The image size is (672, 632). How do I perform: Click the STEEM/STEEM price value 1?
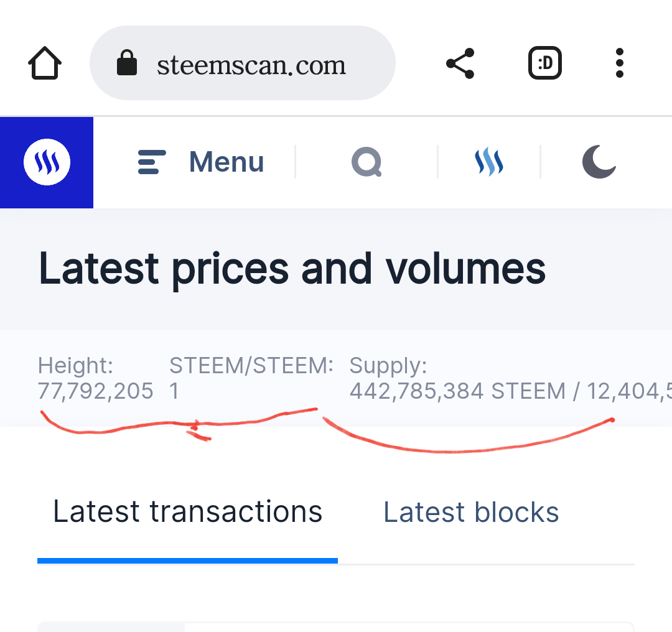(x=174, y=391)
